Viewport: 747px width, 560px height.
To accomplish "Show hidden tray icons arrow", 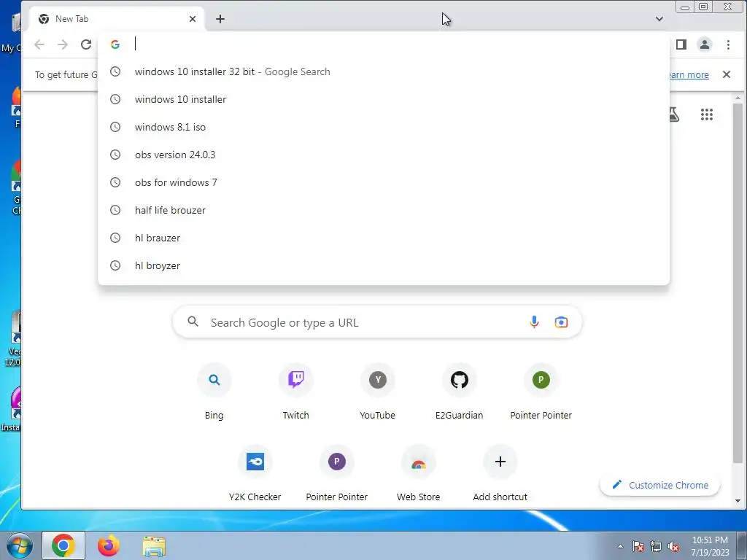I will [x=620, y=546].
